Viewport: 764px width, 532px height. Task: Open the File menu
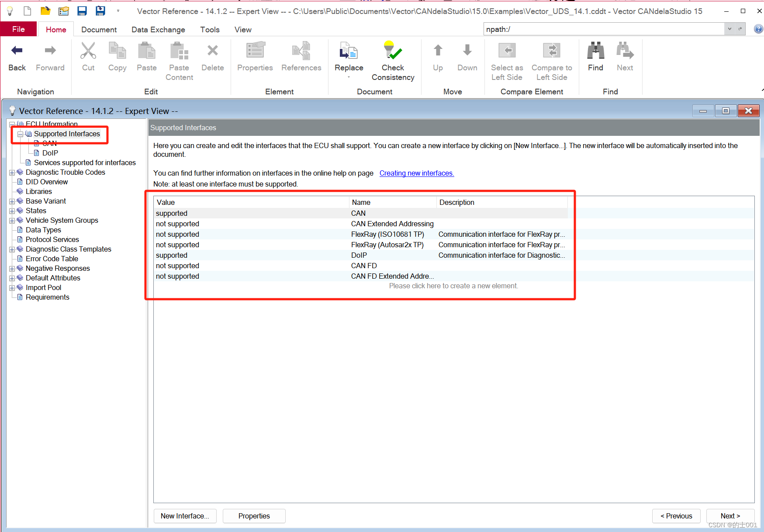(18, 29)
